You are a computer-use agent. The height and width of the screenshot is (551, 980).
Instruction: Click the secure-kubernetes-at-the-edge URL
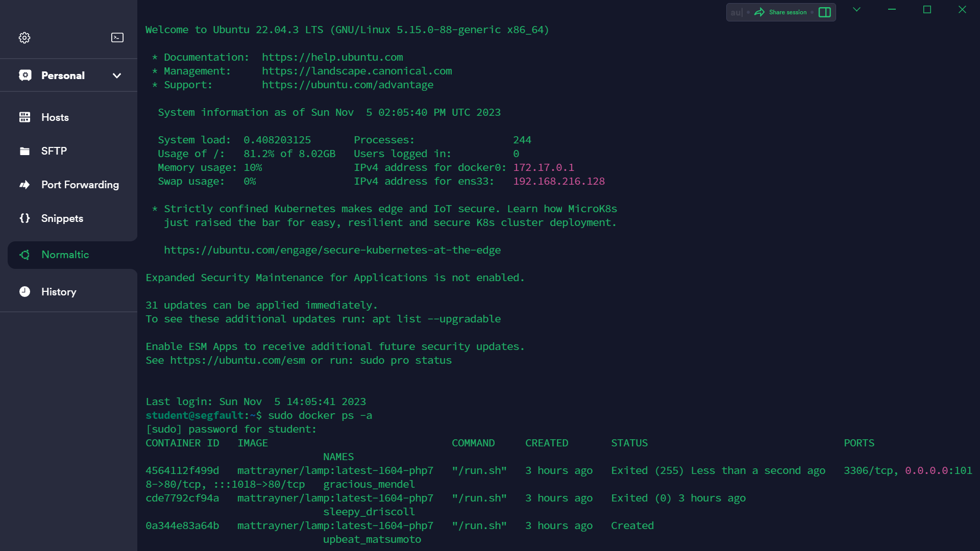tap(332, 250)
